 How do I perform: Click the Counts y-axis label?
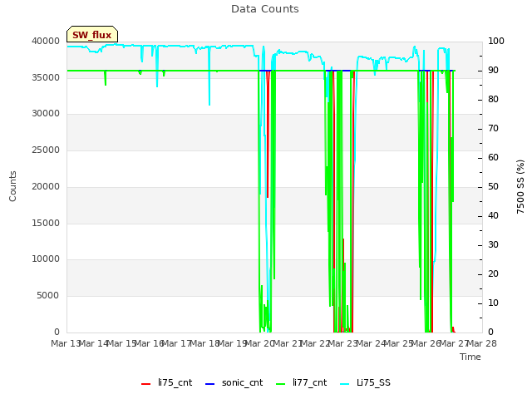click(12, 186)
